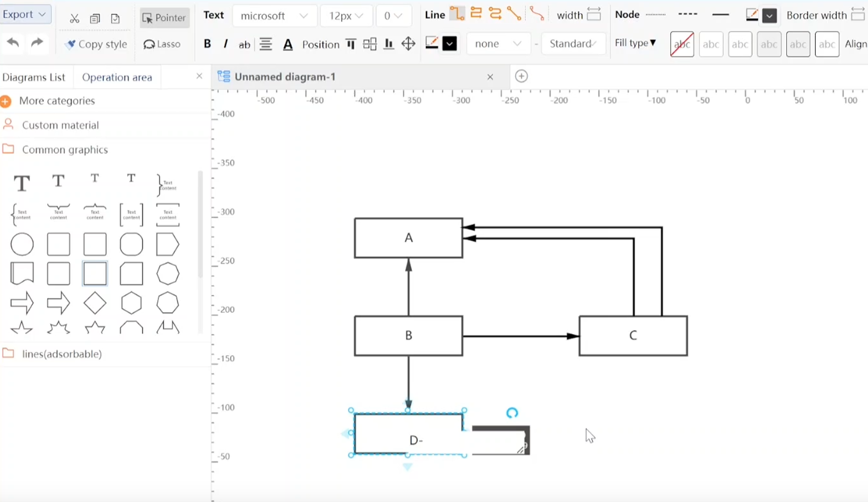This screenshot has height=502, width=868.
Task: Open the node border color swatch
Action: pos(769,16)
